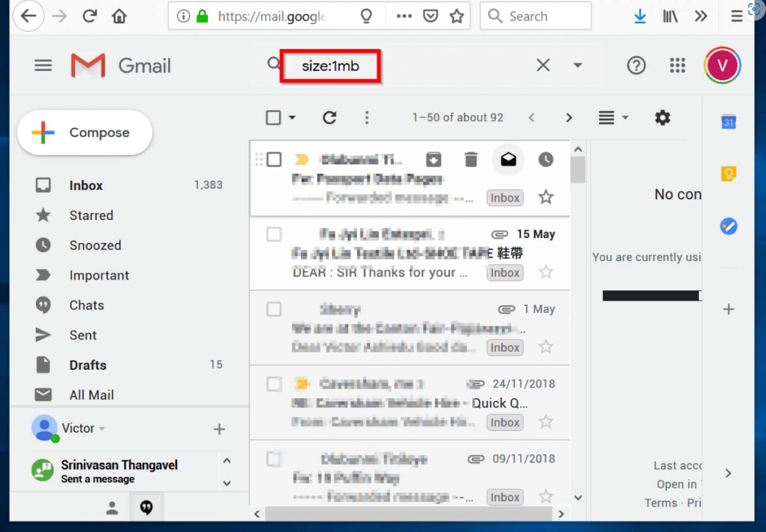Open Google Keep side panel icon
This screenshot has height=532, width=766.
[729, 174]
